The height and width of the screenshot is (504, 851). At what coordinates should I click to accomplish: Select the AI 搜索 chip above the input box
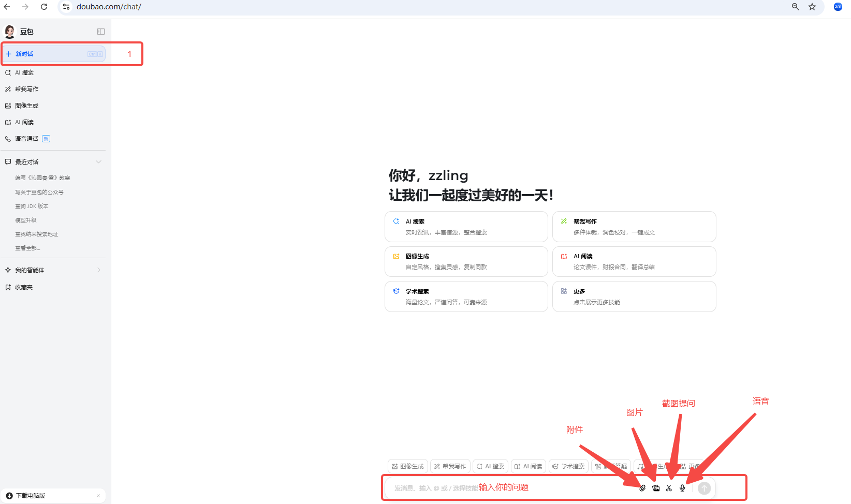490,466
